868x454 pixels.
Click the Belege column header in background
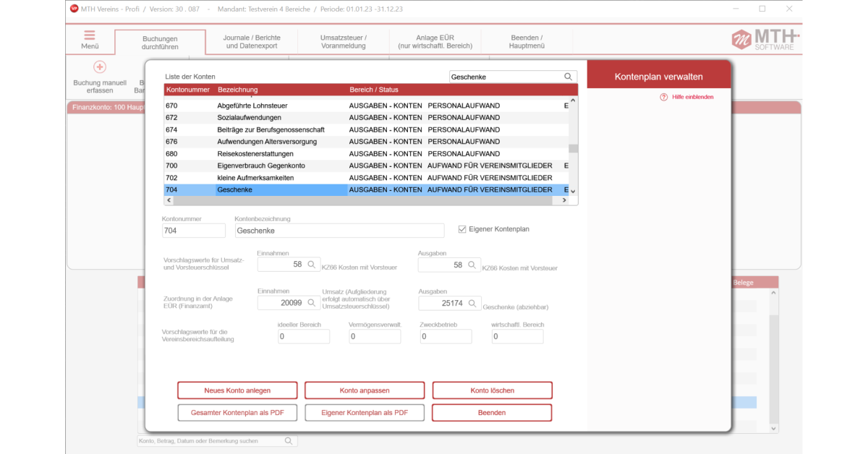[744, 283]
